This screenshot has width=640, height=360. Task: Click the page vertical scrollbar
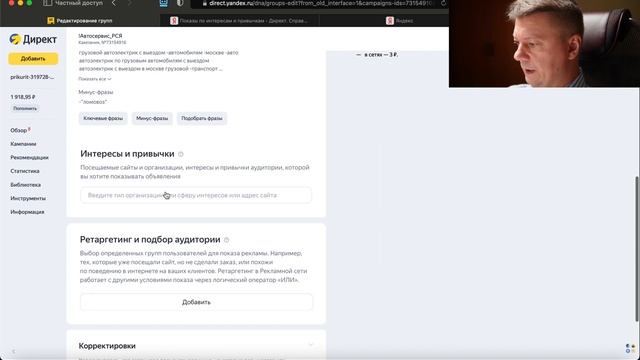point(637,249)
